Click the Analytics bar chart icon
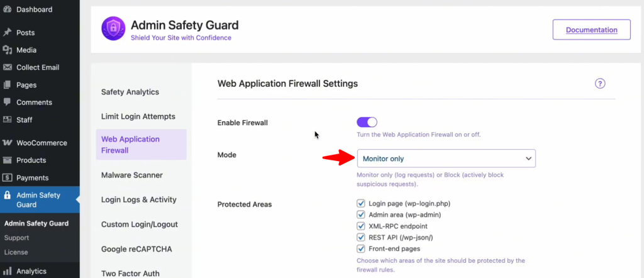 click(8, 271)
